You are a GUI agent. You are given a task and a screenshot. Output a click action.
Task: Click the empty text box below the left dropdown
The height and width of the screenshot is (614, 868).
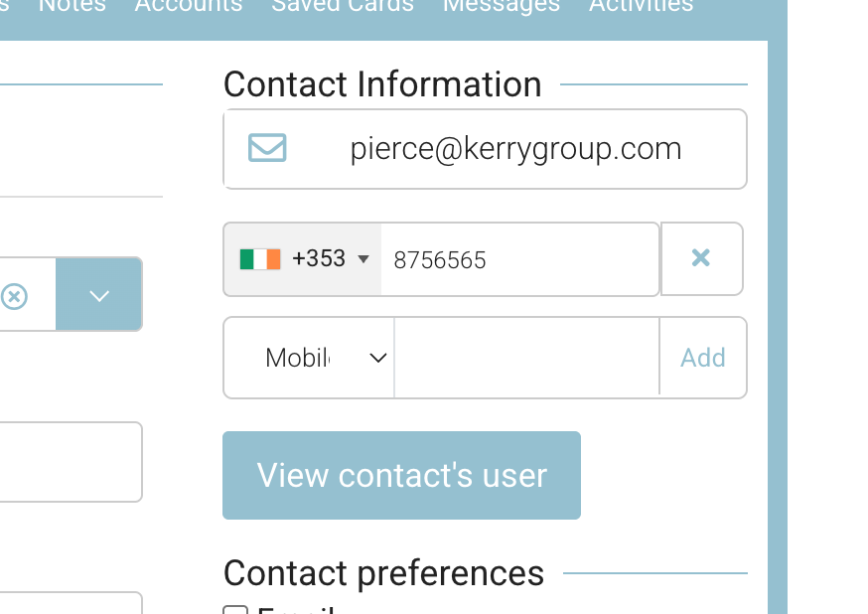[70, 462]
